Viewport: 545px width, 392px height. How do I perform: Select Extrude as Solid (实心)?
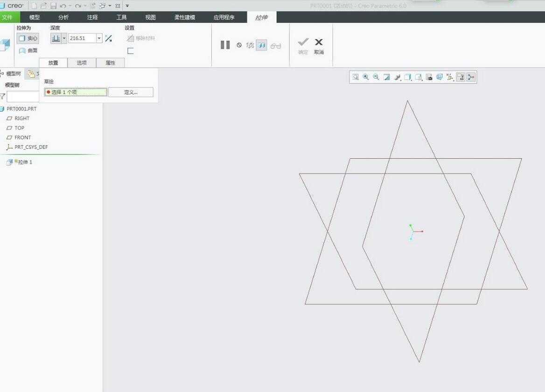28,38
